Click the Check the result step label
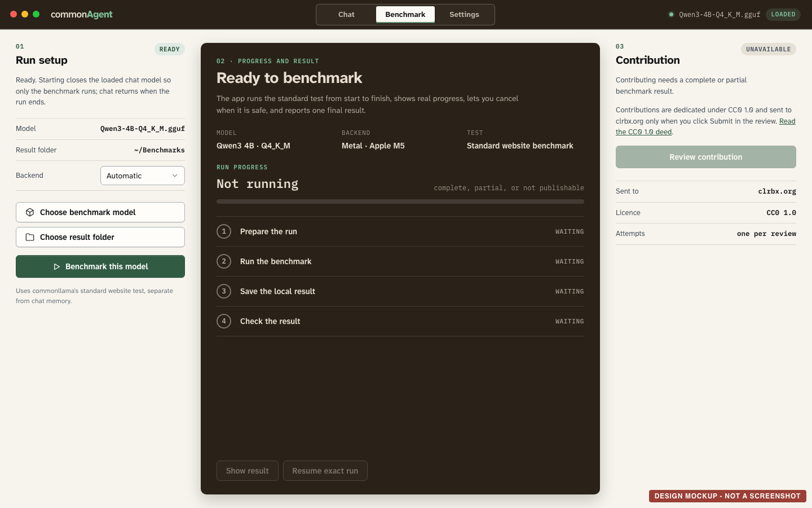Image resolution: width=812 pixels, height=508 pixels. pos(270,321)
